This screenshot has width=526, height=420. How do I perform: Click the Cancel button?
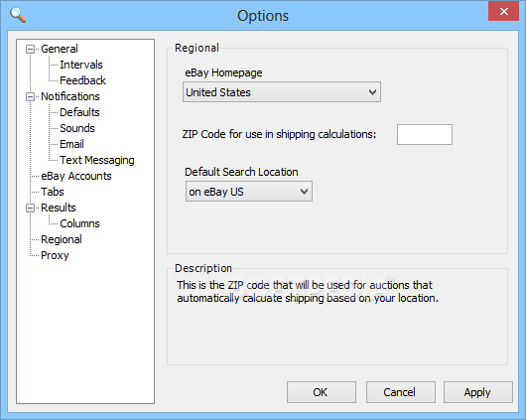401,392
